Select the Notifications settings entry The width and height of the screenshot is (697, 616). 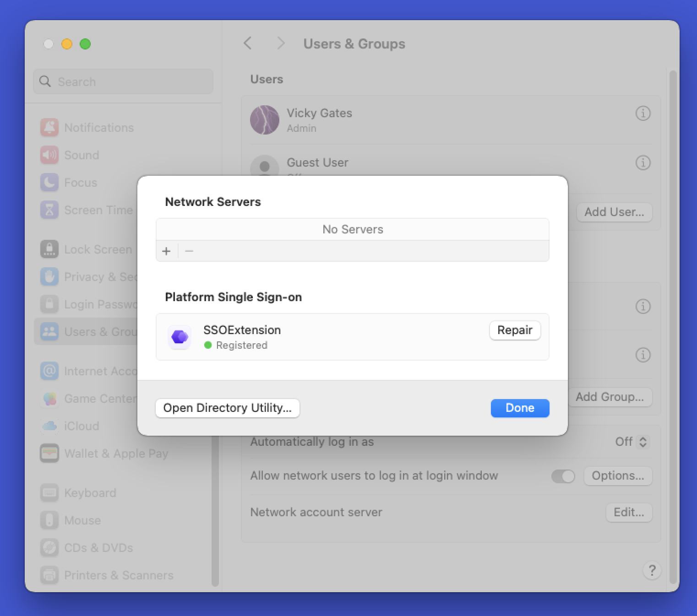49,127
